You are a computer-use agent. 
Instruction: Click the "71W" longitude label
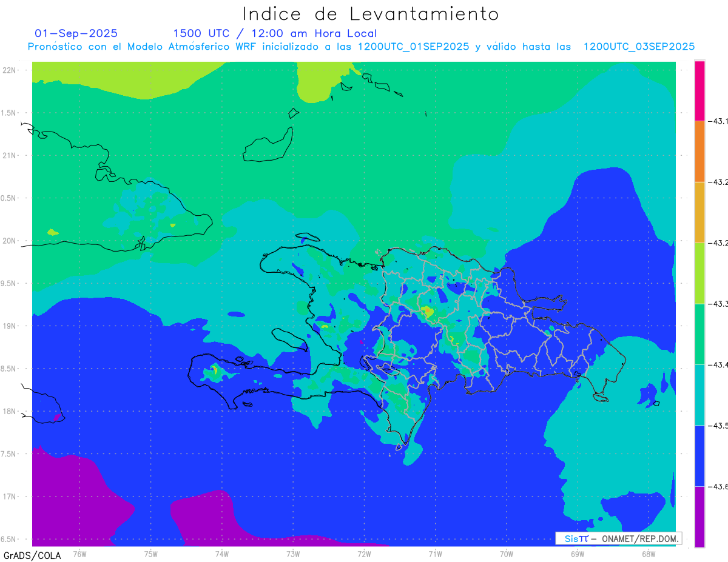[435, 554]
